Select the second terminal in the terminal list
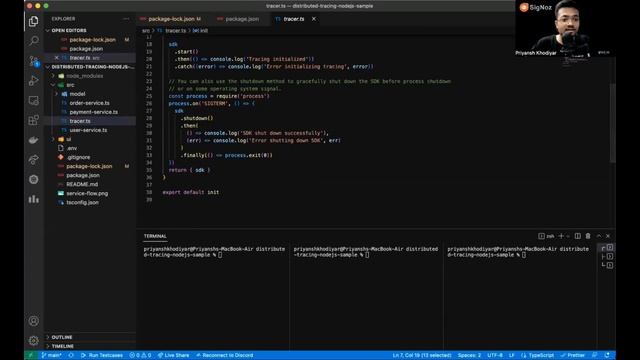 pos(607,256)
